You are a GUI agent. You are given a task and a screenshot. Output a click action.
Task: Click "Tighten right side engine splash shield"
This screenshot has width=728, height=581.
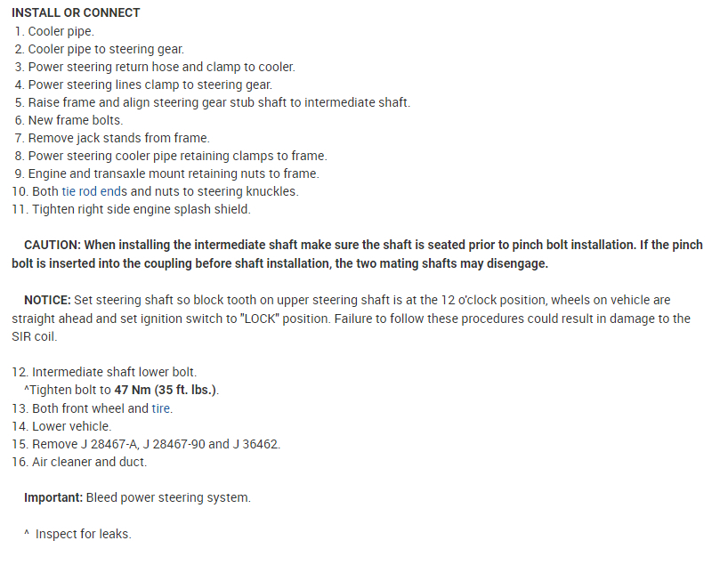142,209
